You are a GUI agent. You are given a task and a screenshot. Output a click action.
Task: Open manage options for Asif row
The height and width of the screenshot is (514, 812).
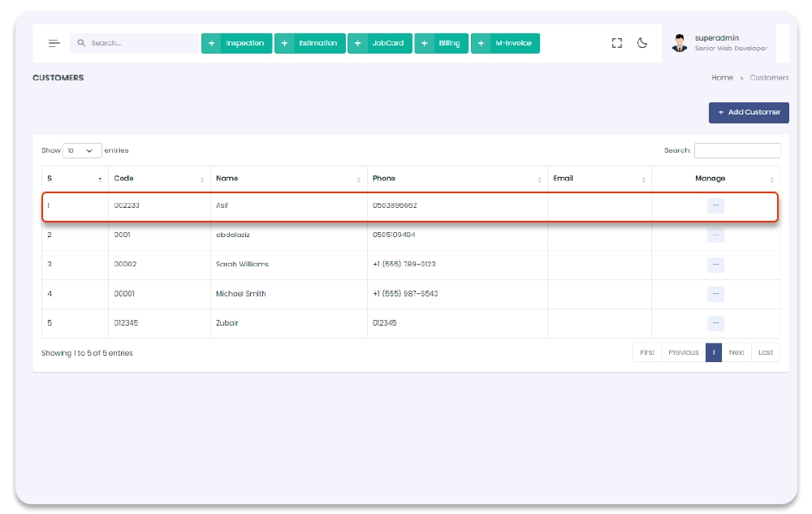point(715,205)
